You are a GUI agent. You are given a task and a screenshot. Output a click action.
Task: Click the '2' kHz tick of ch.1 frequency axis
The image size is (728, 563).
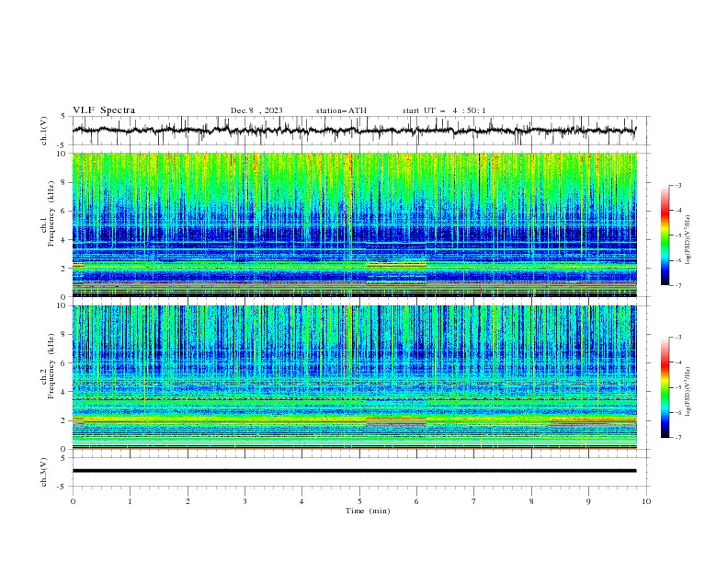point(63,269)
